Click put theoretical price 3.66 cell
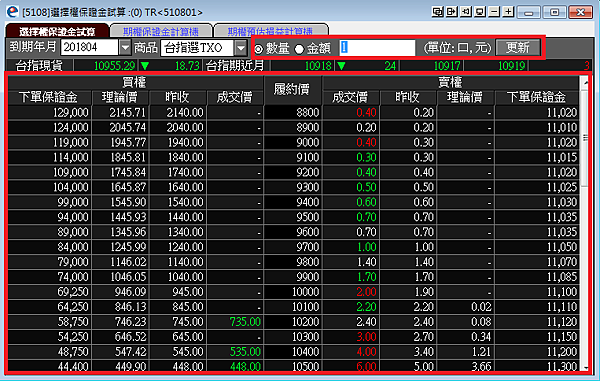 pos(465,366)
